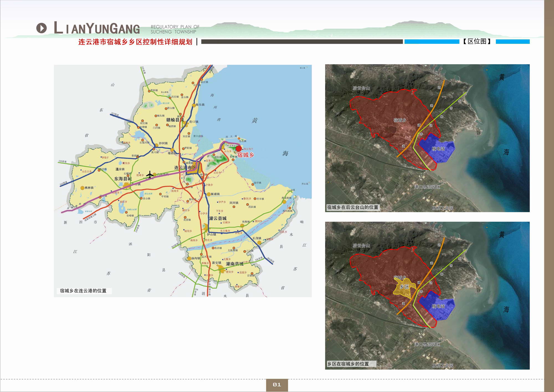Click the page number 01 footer box
The width and height of the screenshot is (554, 392).
277,385
